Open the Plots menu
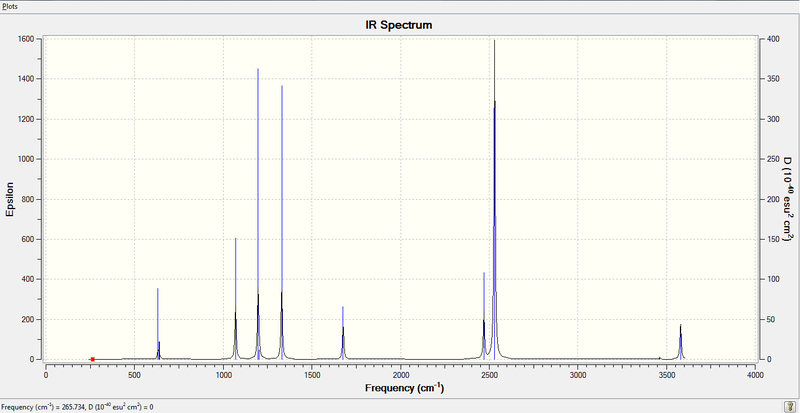 (x=10, y=7)
